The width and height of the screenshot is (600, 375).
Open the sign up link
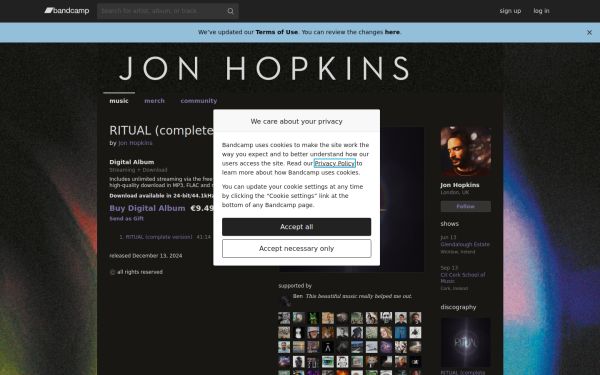point(510,11)
